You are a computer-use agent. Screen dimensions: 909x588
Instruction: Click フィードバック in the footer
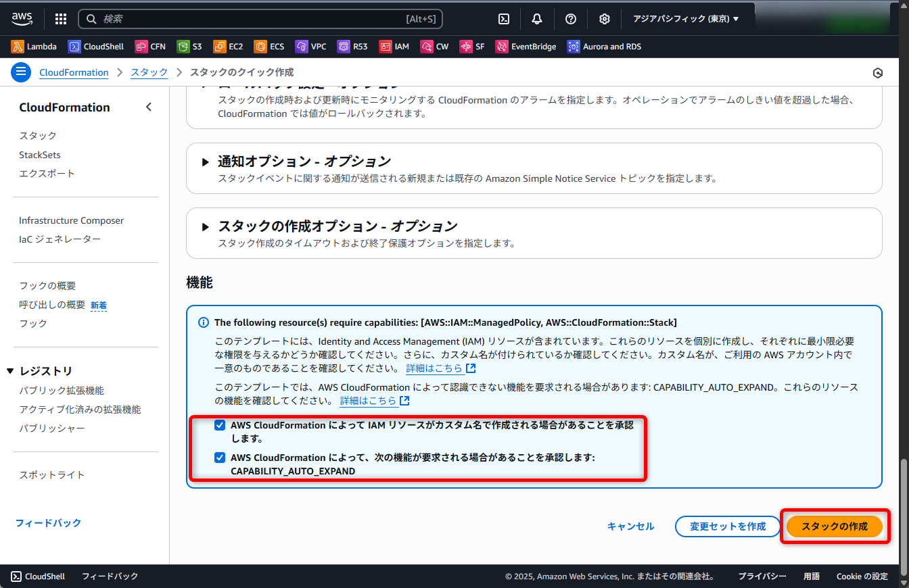point(110,576)
